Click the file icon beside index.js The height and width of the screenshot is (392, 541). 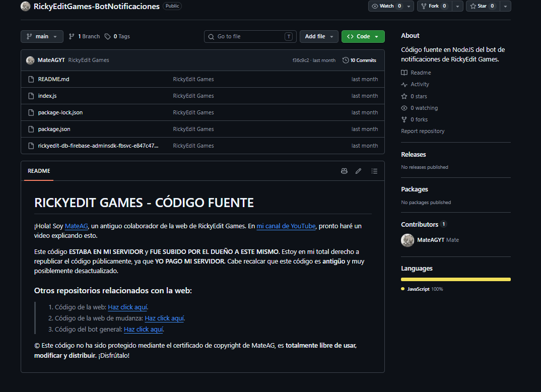pyautogui.click(x=31, y=96)
